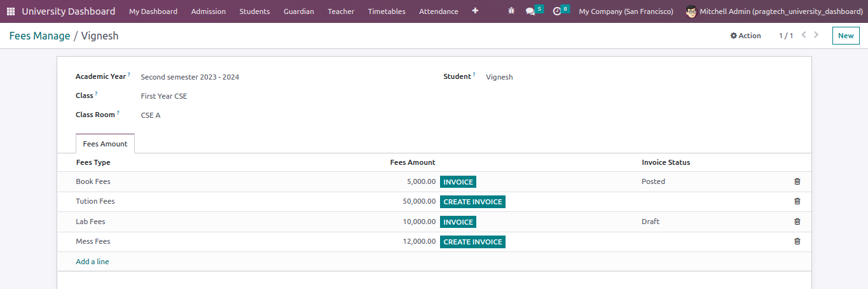Go to the previous record arrow
This screenshot has width=868, height=289.
(804, 35)
